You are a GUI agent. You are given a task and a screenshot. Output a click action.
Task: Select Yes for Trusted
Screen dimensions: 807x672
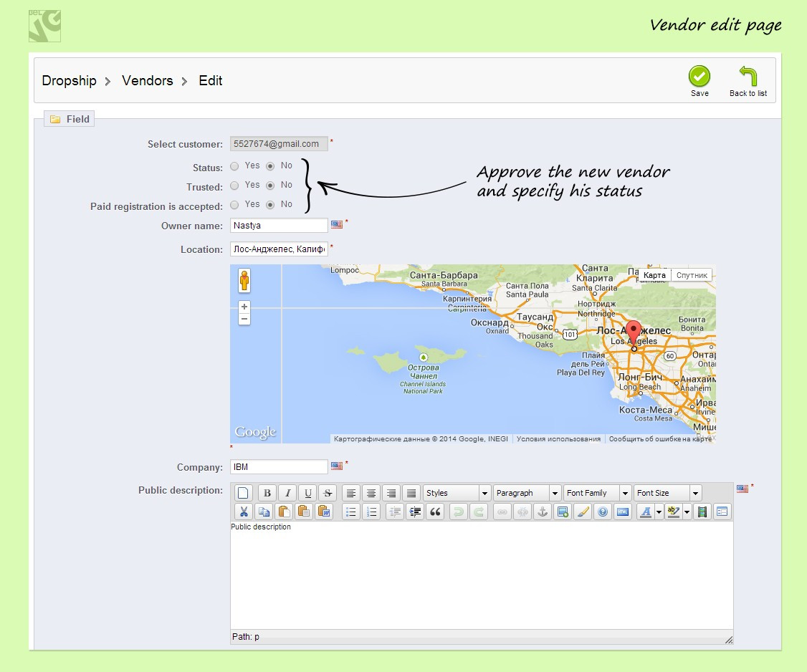[x=234, y=186]
